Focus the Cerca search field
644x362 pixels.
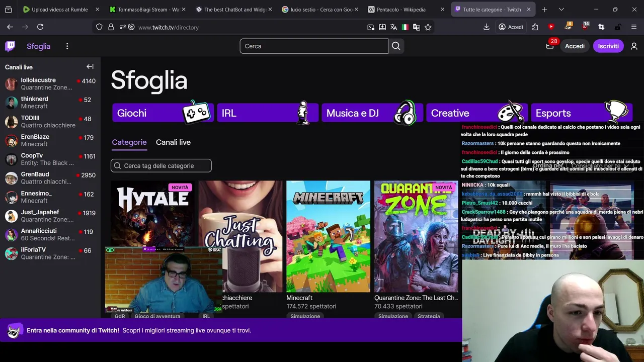pos(314,46)
